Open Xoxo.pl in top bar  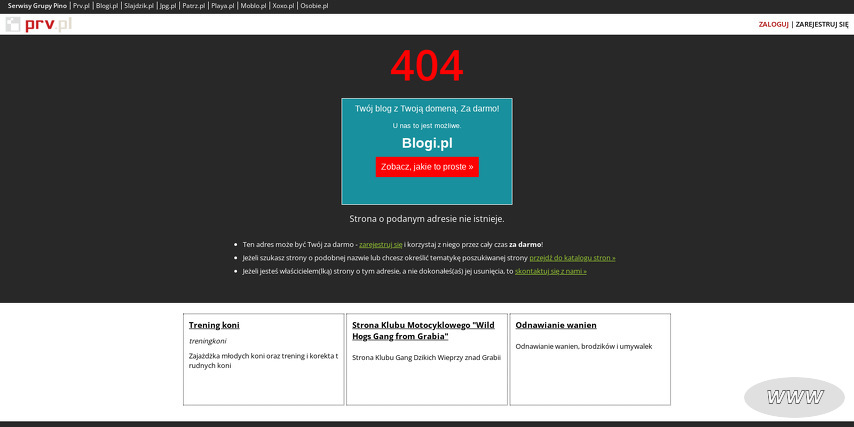tap(283, 6)
